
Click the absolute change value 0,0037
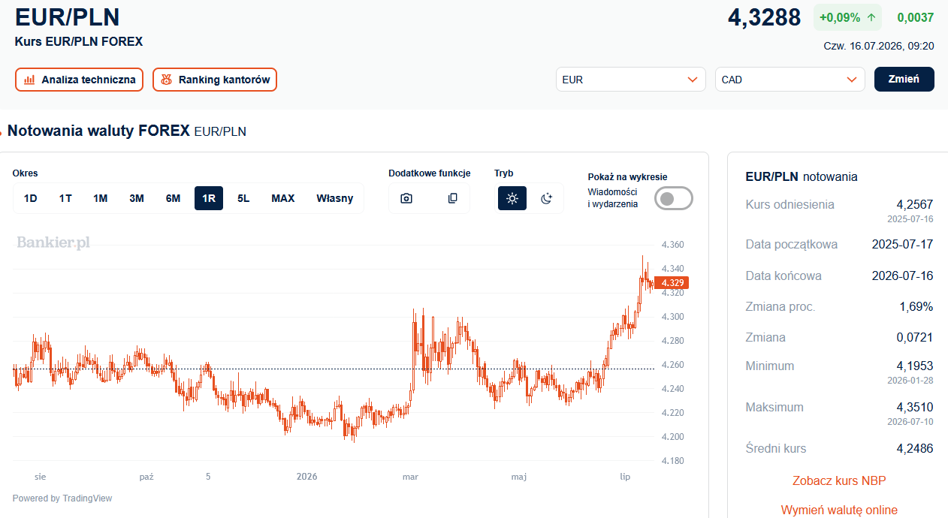tap(915, 18)
